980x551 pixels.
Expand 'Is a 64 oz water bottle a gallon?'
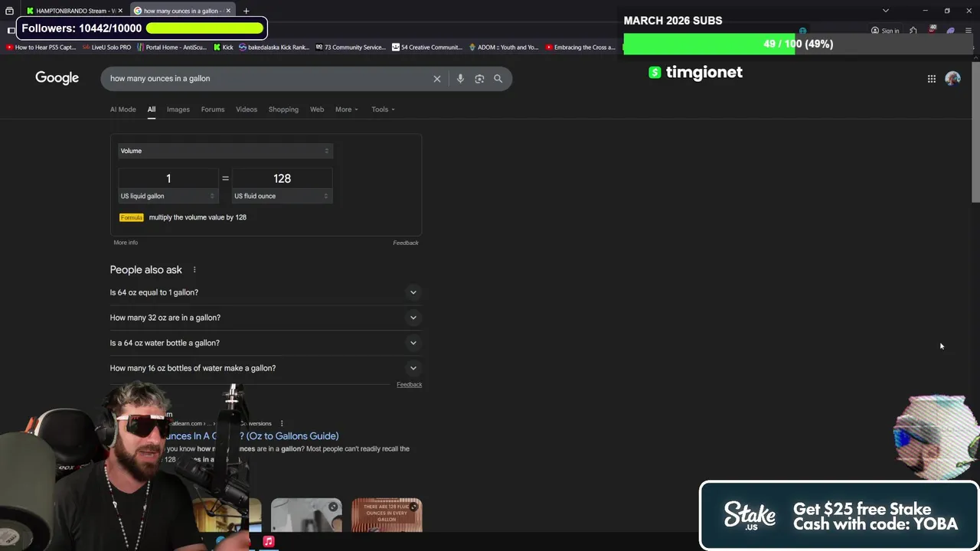click(266, 343)
